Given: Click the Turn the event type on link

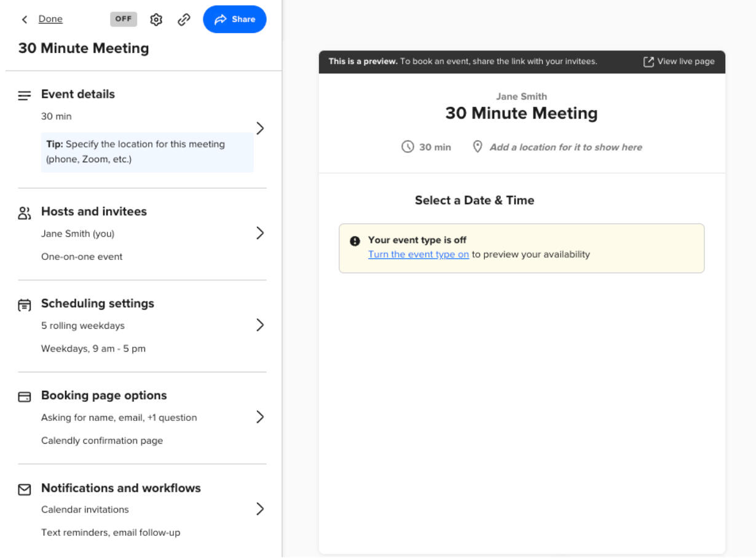Looking at the screenshot, I should tap(419, 254).
